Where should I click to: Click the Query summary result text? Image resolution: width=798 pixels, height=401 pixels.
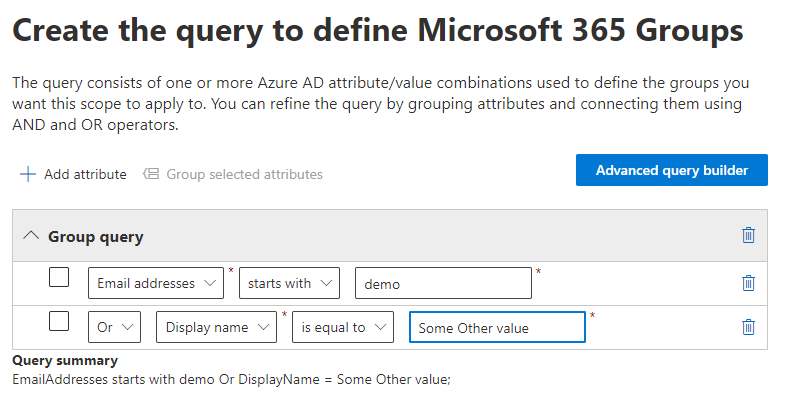232,380
